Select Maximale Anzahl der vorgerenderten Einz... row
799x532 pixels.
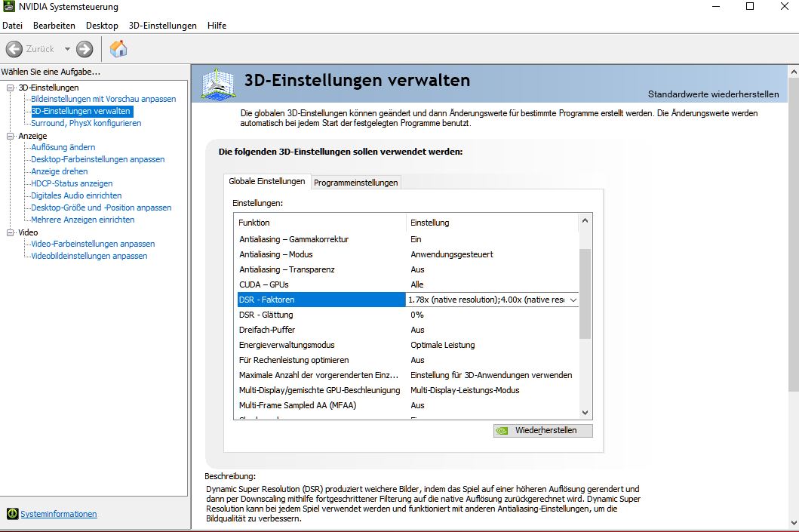click(x=407, y=375)
